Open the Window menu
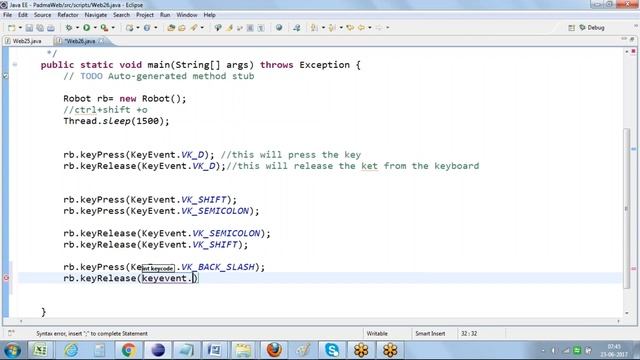Viewport: 640px width, 360px height. [x=187, y=15]
